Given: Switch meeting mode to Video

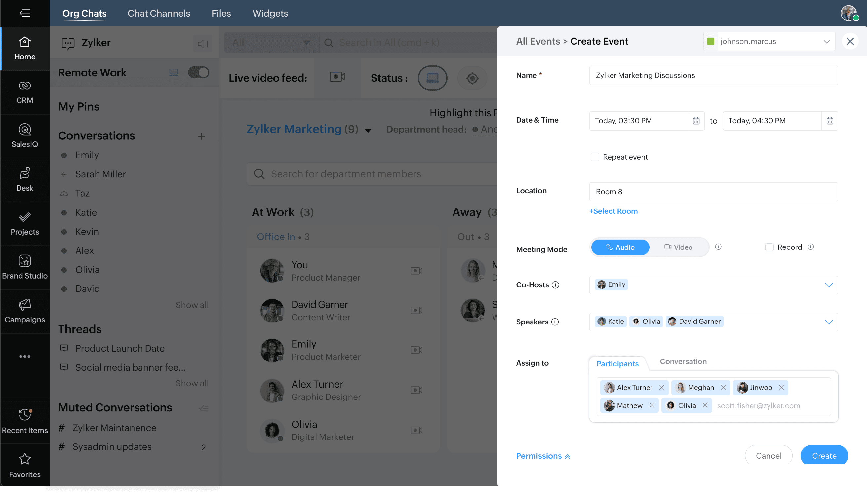Looking at the screenshot, I should pos(678,247).
